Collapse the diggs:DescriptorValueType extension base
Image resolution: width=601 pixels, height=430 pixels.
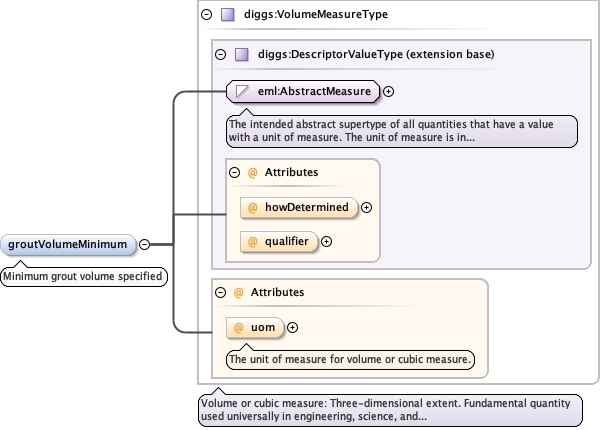pos(221,54)
